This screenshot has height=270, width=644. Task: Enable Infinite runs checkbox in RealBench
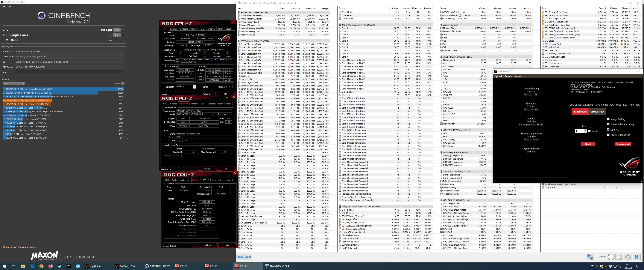pyautogui.click(x=590, y=131)
